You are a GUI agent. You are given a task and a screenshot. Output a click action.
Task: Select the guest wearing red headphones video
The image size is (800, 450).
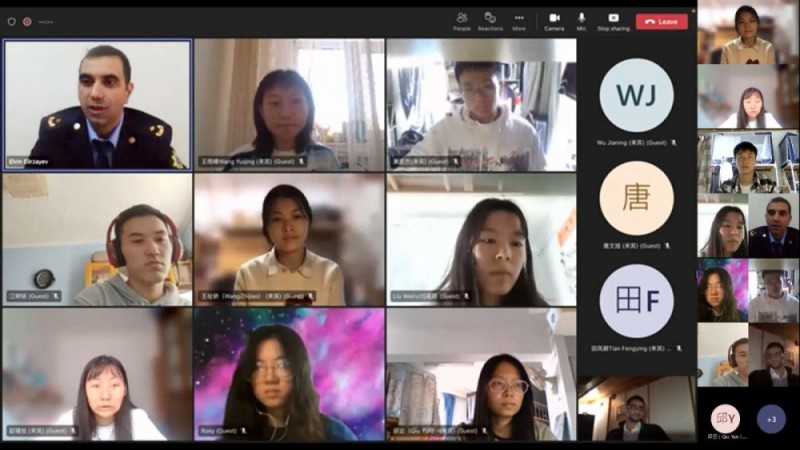pyautogui.click(x=97, y=239)
